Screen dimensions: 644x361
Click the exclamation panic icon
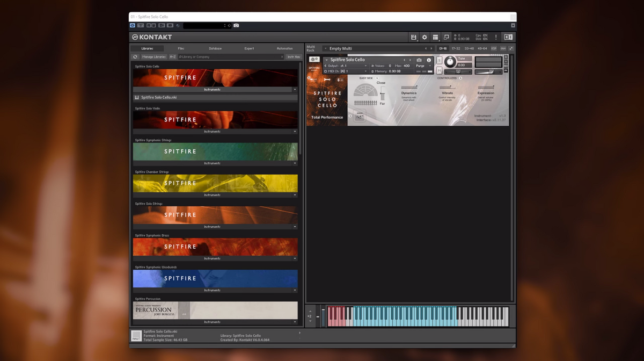[x=495, y=37]
